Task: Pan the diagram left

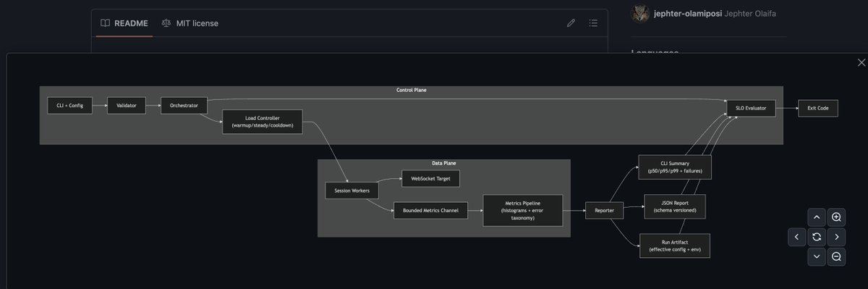Action: (x=796, y=237)
